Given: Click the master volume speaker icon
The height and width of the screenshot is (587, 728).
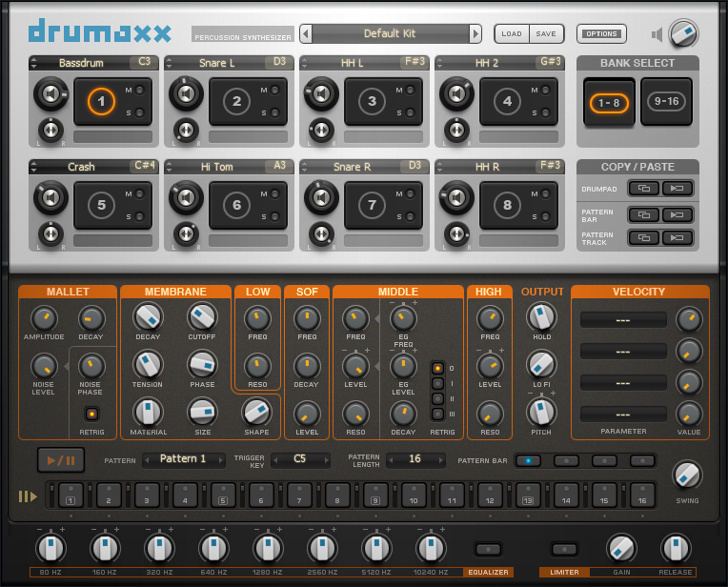Looking at the screenshot, I should click(x=657, y=35).
